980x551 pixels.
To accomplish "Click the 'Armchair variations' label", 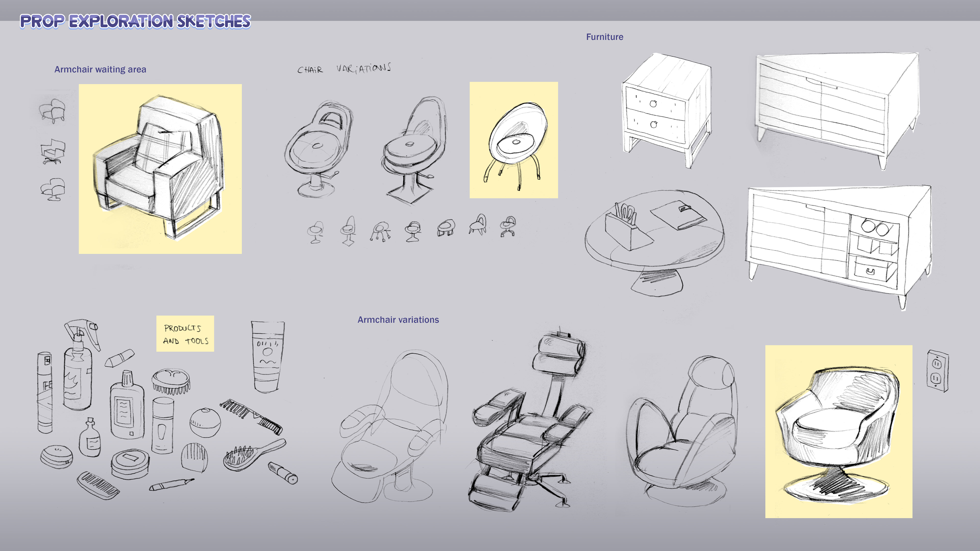I will pos(398,320).
